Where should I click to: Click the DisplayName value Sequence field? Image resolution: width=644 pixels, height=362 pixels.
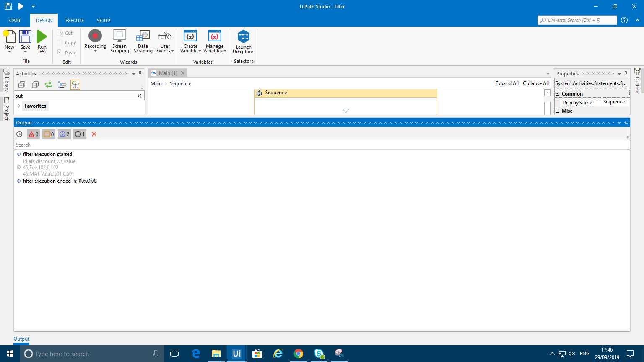(x=615, y=102)
